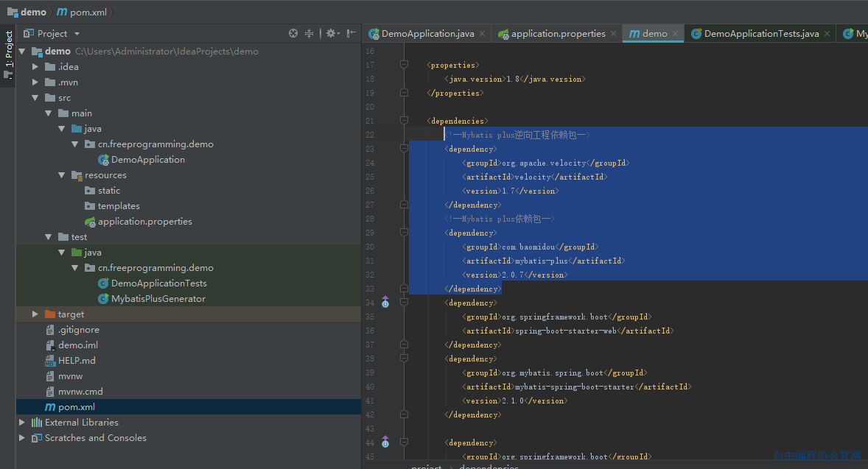Toggle code fold marker at dependencies line 21
This screenshot has height=469, width=868.
[x=404, y=121]
